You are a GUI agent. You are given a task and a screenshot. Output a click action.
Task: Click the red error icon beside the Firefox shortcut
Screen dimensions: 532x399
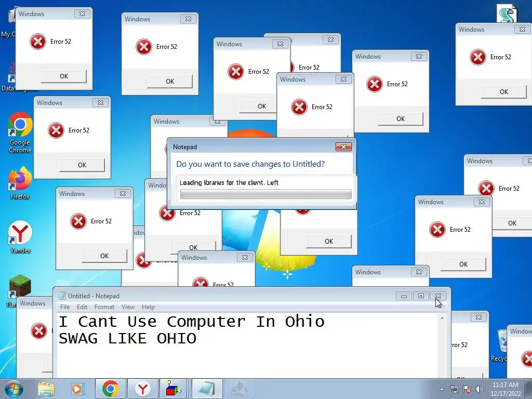coord(56,130)
